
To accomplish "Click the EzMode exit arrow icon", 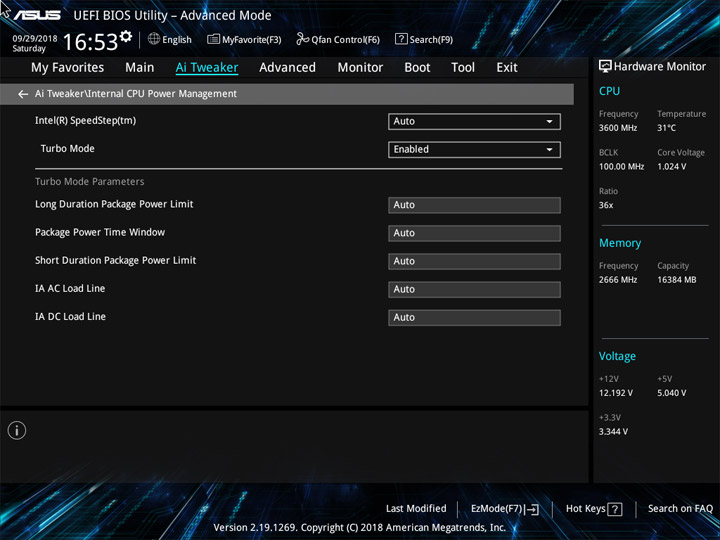I will [531, 509].
